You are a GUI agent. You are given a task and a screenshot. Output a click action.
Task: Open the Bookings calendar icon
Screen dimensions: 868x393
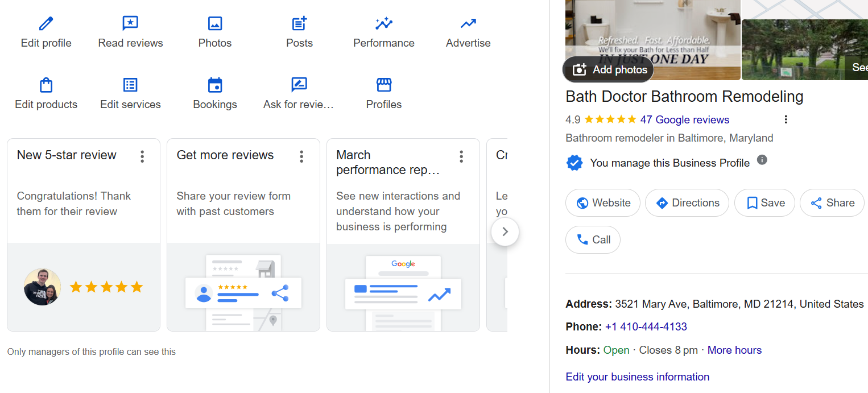(x=215, y=85)
